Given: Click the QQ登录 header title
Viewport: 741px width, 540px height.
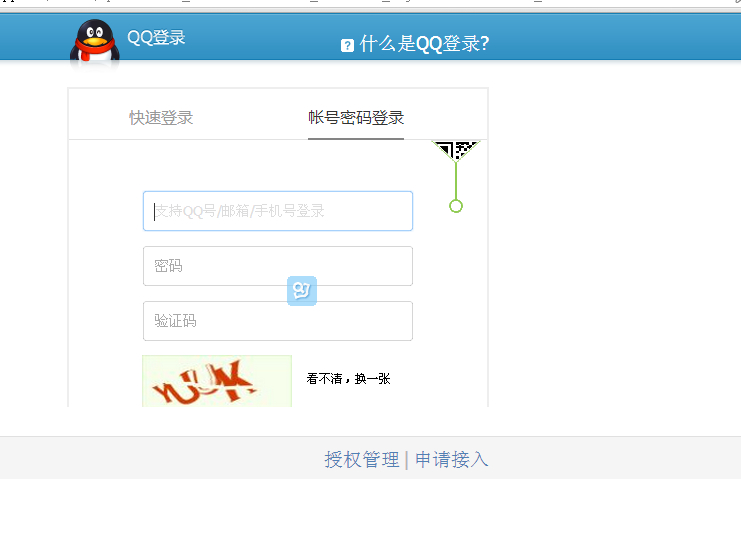Looking at the screenshot, I should click(156, 37).
